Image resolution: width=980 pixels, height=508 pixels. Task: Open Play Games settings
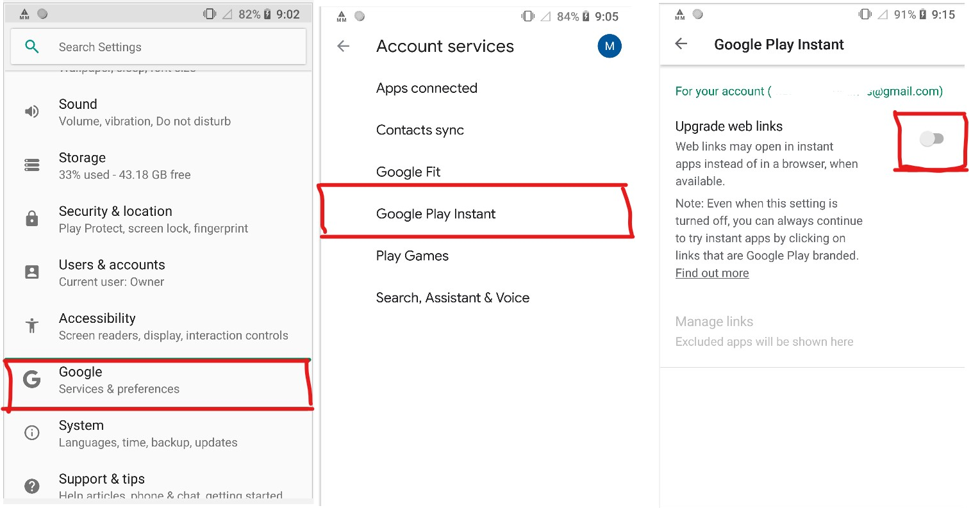tap(412, 255)
